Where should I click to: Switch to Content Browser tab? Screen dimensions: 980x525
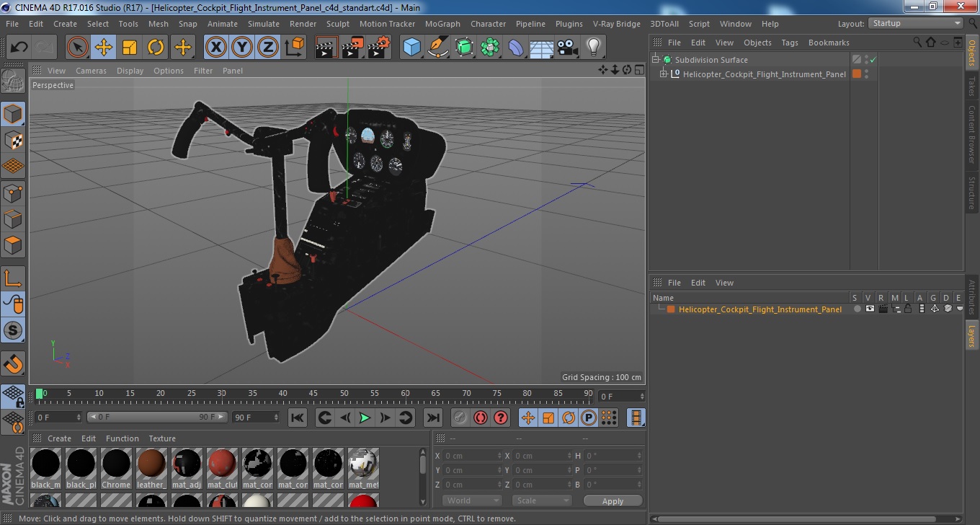point(971,134)
